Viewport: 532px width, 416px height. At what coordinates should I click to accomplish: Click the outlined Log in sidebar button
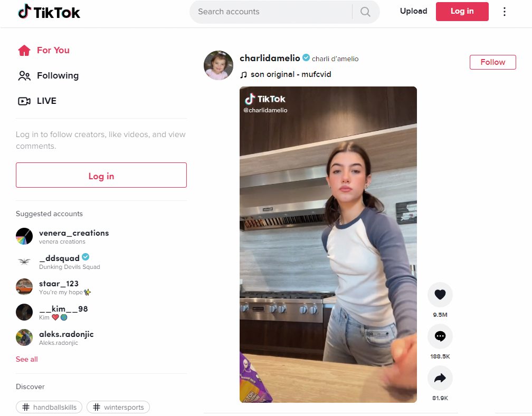(101, 175)
